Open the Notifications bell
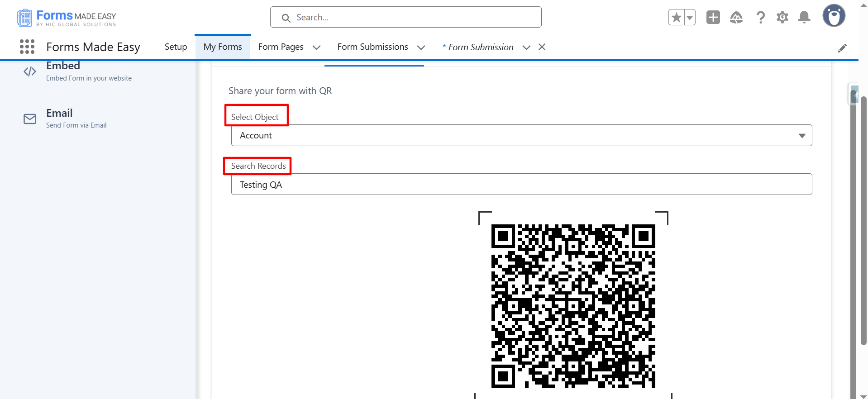Image resolution: width=868 pixels, height=399 pixels. tap(804, 18)
